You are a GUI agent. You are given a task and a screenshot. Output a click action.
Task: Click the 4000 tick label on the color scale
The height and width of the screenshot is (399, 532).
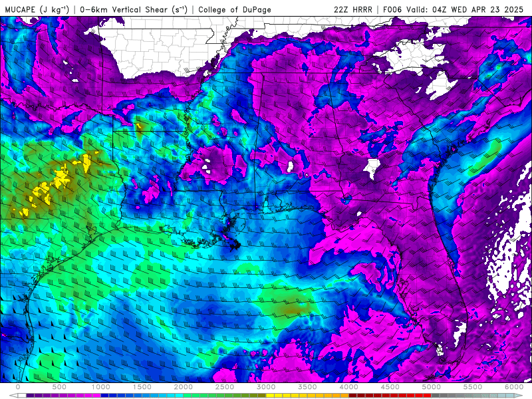[348, 387]
